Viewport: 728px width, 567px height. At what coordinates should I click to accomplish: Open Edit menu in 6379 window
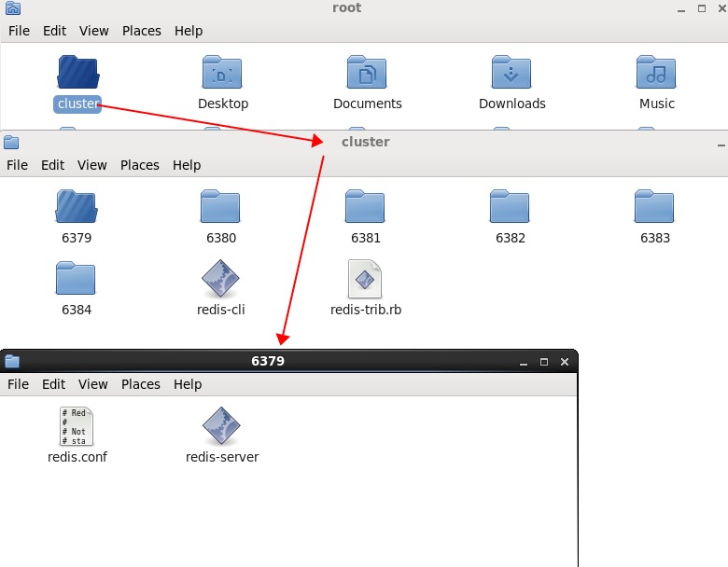tap(54, 384)
